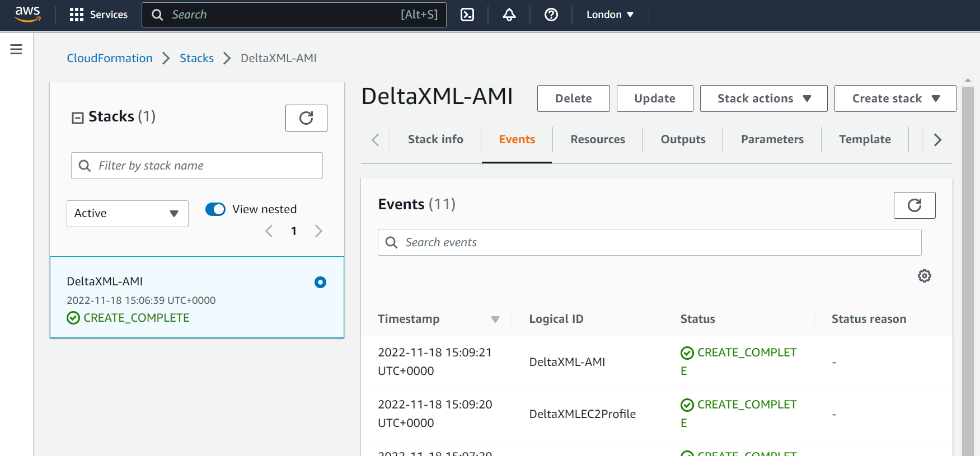Click the Delete stack button
This screenshot has height=456, width=980.
click(573, 98)
